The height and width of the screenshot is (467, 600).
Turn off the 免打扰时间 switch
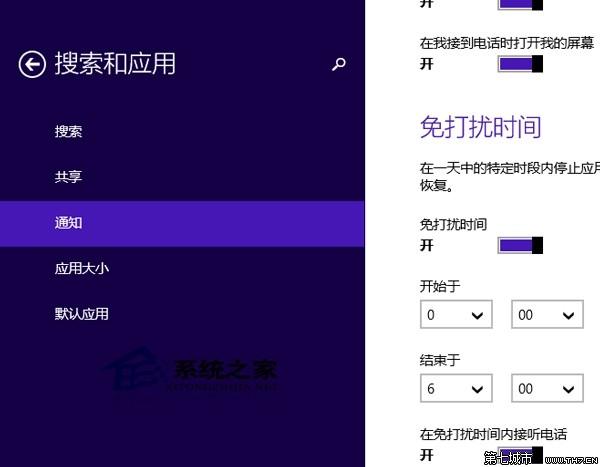[520, 245]
